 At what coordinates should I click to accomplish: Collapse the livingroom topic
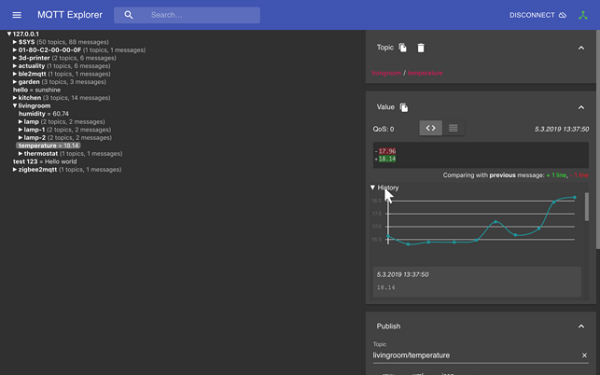coord(15,106)
